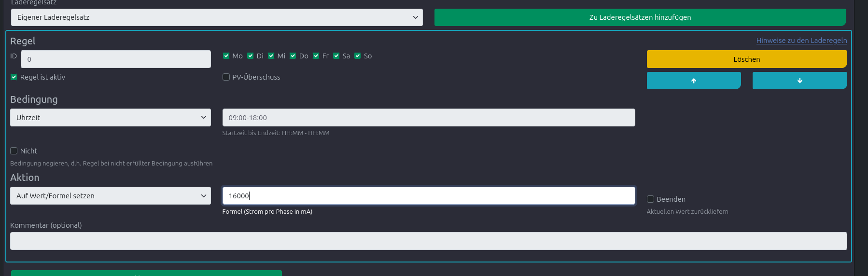Click the move rule up arrow button
Image resolution: width=868 pixels, height=276 pixels.
[x=693, y=81]
